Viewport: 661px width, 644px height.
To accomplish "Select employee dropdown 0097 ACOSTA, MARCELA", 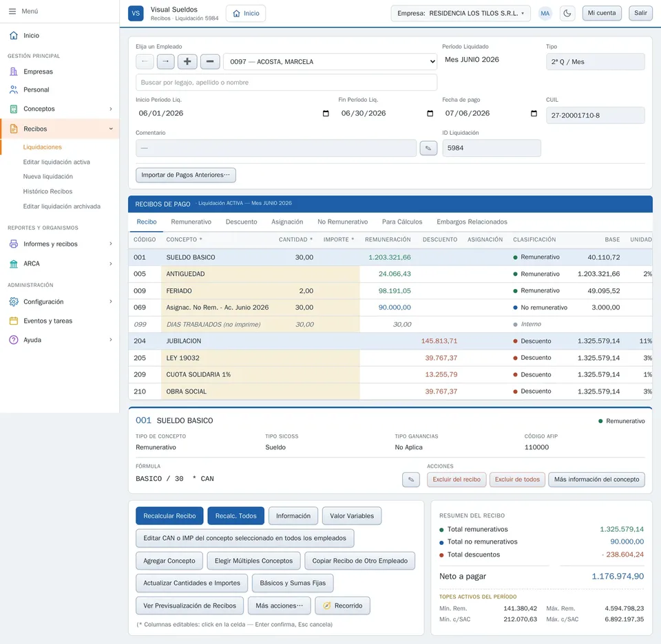I will click(x=330, y=61).
